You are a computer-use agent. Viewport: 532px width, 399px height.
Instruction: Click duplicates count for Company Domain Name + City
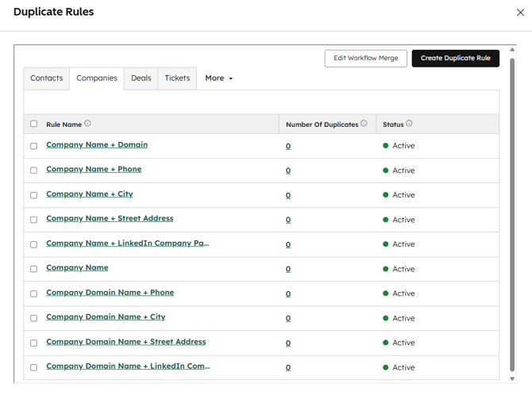click(288, 318)
